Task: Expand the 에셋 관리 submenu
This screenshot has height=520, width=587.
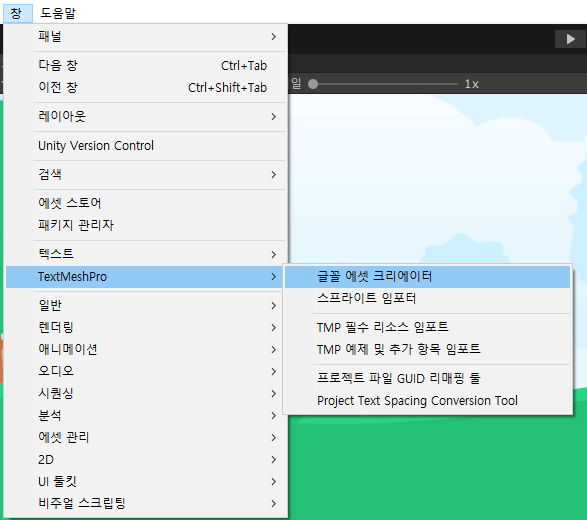Action: [146, 438]
